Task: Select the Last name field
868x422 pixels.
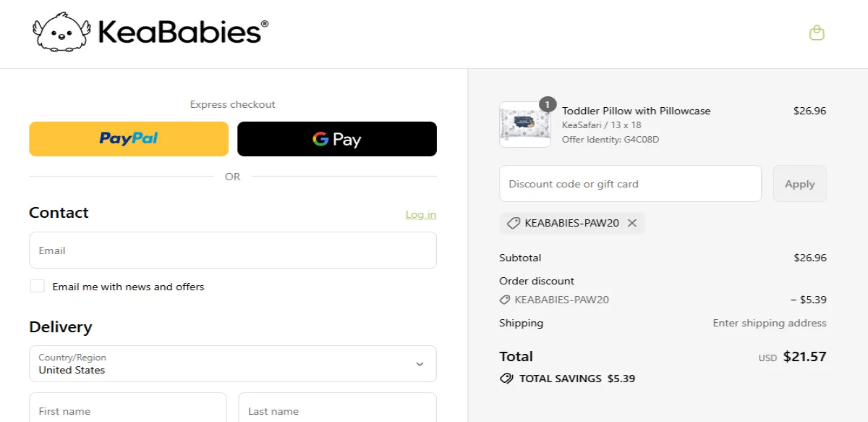Action: coord(338,408)
